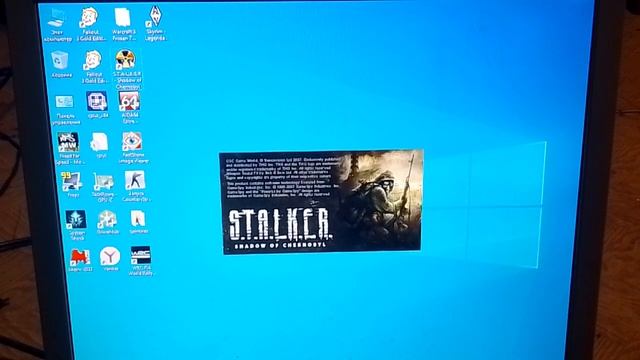Select the blue icon with Arabic label
This screenshot has width=640, height=360.
click(x=97, y=104)
